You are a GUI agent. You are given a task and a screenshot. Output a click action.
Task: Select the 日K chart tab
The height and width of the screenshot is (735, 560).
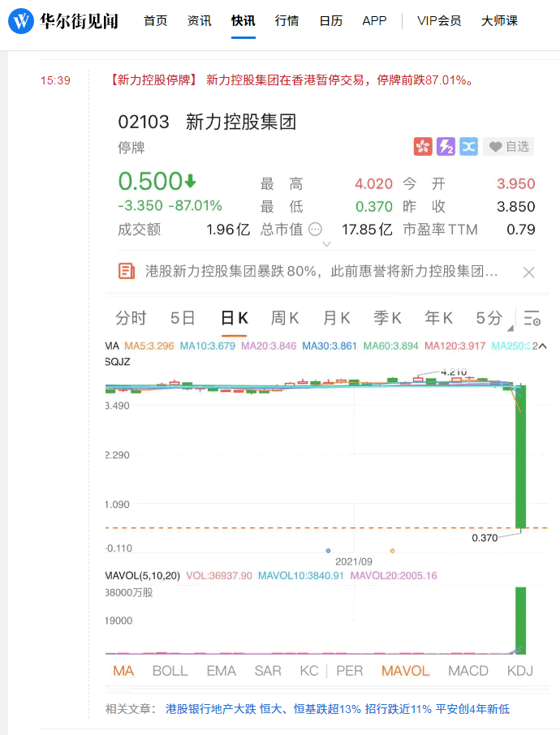234,318
